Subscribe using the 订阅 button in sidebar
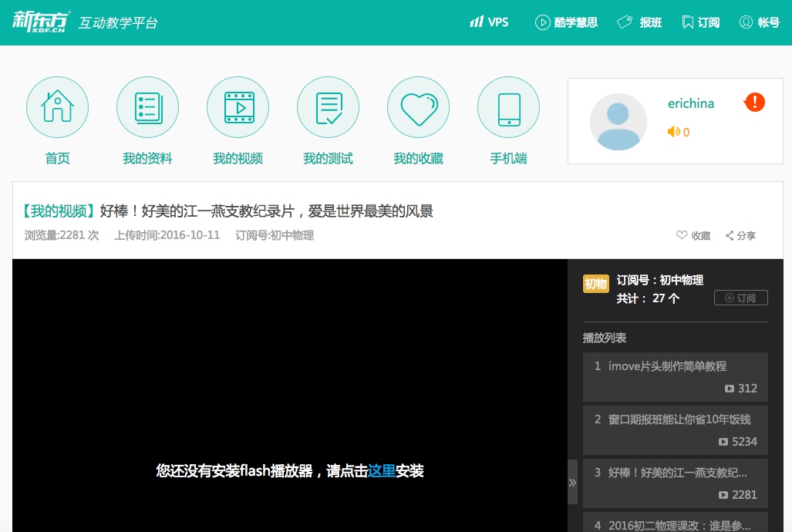This screenshot has height=532, width=792. [x=740, y=298]
